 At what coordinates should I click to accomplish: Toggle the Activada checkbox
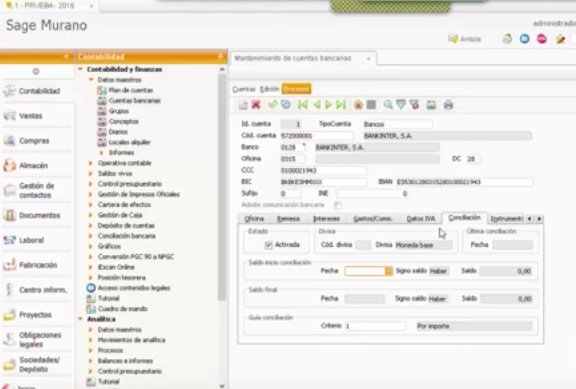click(x=269, y=245)
